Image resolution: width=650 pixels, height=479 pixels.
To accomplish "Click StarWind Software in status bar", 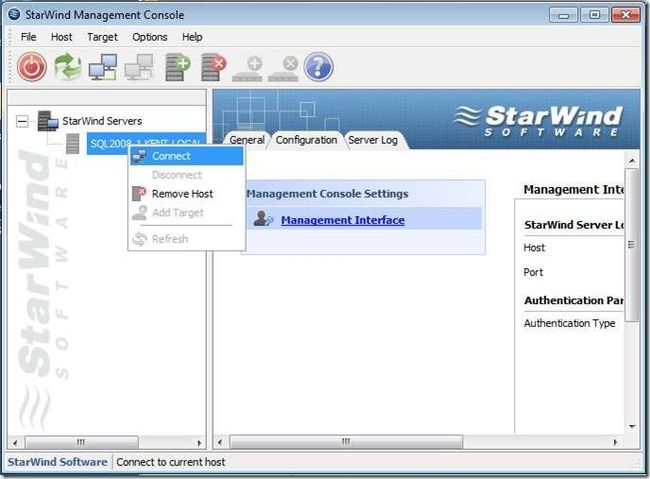I will [57, 462].
